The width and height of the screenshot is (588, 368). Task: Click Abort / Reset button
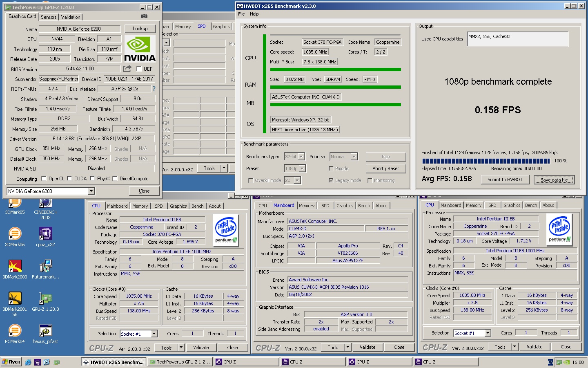coord(385,168)
